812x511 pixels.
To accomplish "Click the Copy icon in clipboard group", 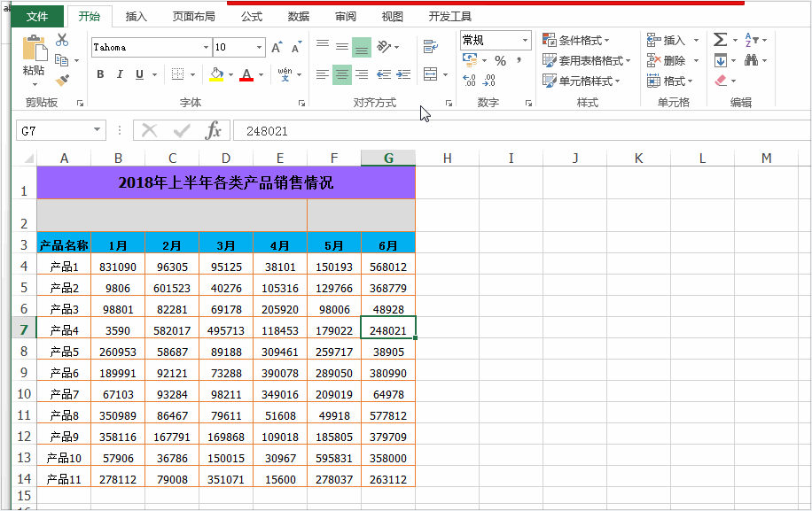I will (x=62, y=60).
